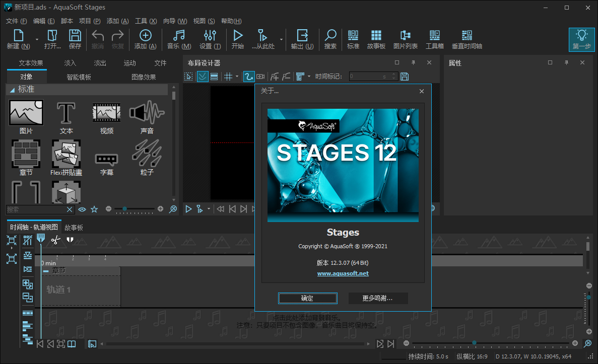Select the 章节 object in toolbox
The height and width of the screenshot is (364, 598).
[26, 158]
